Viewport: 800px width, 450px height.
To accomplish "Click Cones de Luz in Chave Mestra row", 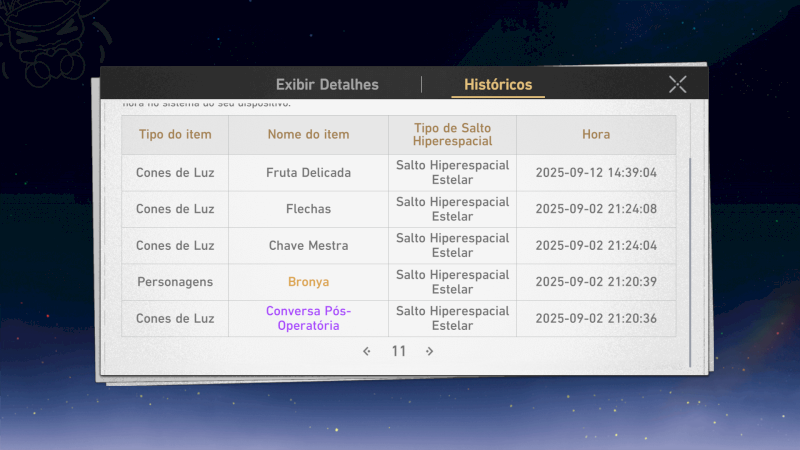I will 175,245.
